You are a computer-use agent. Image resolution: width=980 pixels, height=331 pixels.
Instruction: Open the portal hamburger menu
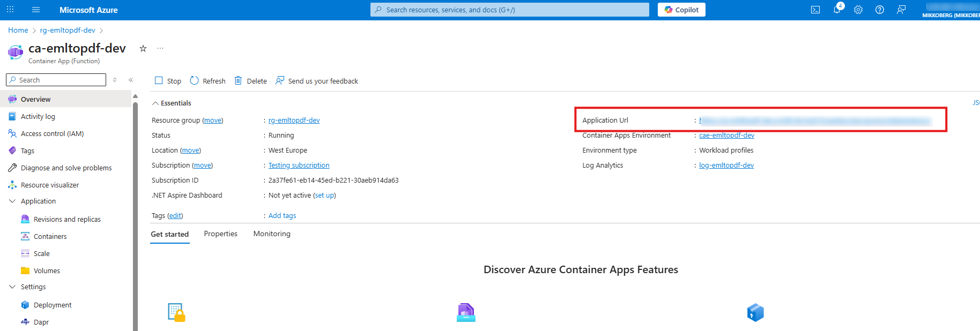(x=36, y=10)
